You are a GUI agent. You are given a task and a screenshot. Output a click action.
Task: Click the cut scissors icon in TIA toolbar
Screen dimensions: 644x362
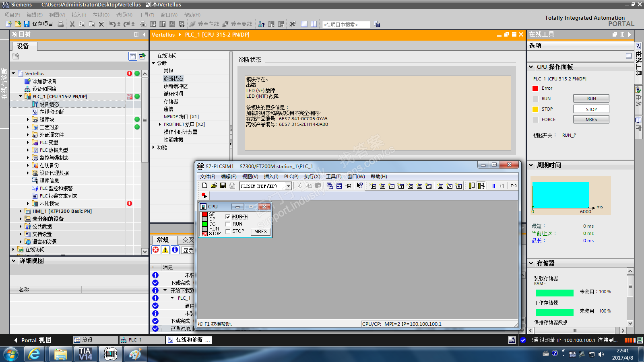point(72,24)
